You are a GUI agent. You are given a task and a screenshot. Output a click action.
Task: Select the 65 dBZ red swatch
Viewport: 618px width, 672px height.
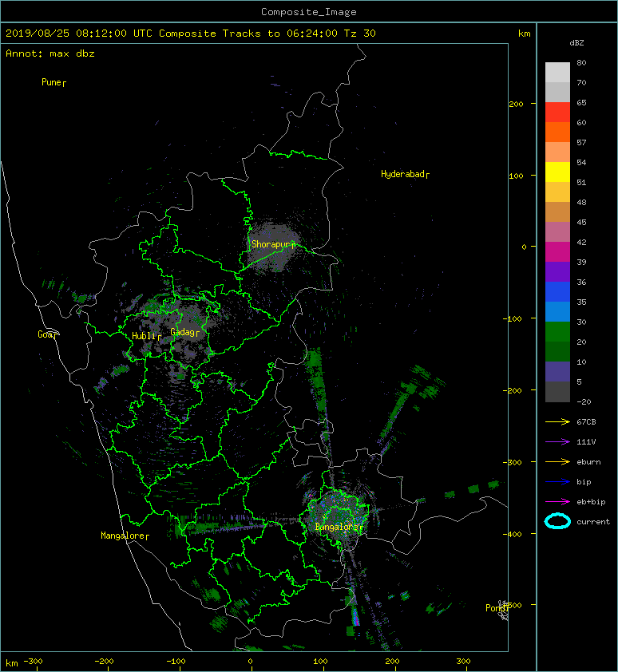[x=557, y=113]
